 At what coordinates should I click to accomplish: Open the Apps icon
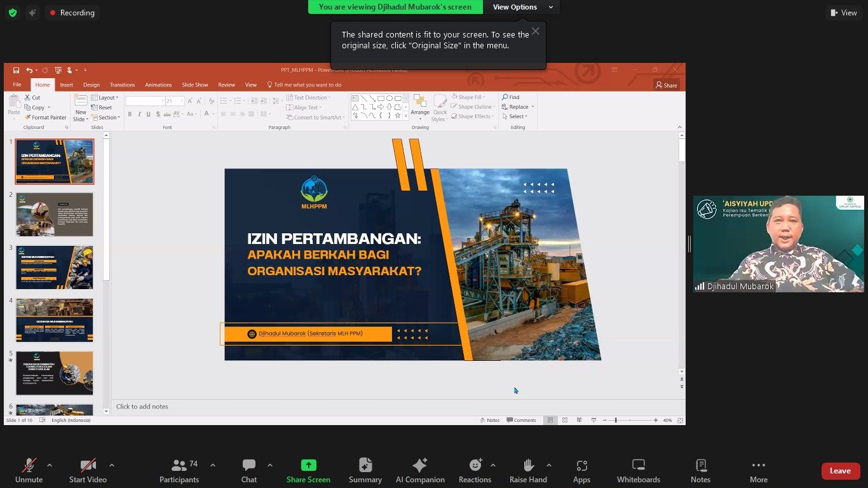pyautogui.click(x=581, y=470)
